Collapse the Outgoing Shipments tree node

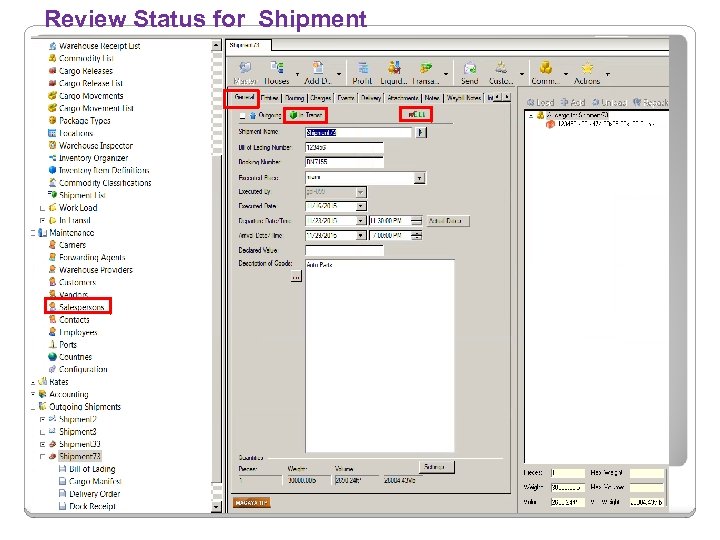pos(33,407)
